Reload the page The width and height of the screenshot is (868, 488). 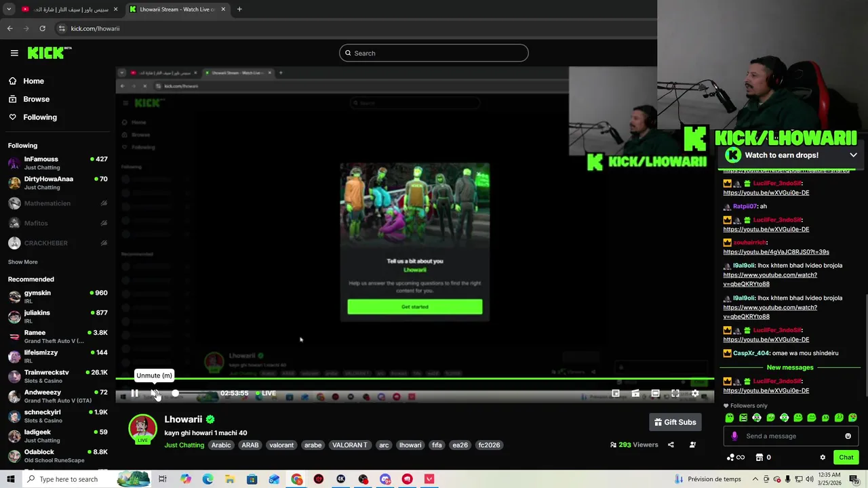coord(42,28)
